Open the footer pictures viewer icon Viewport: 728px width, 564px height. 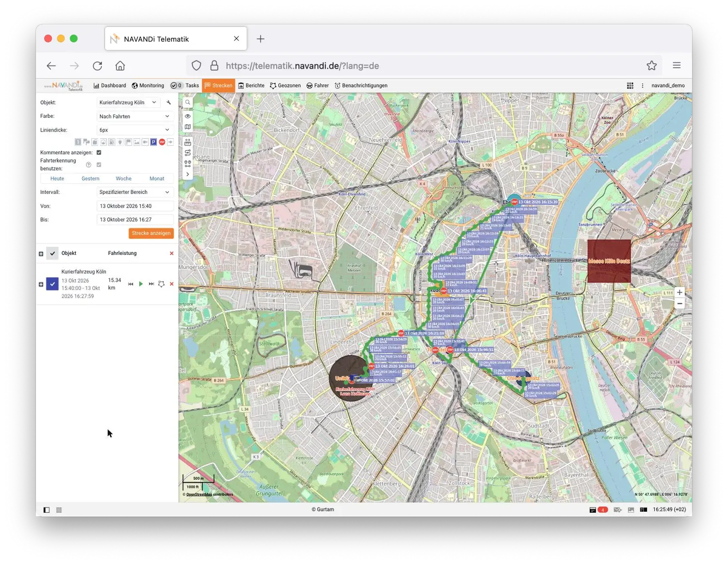(x=631, y=510)
